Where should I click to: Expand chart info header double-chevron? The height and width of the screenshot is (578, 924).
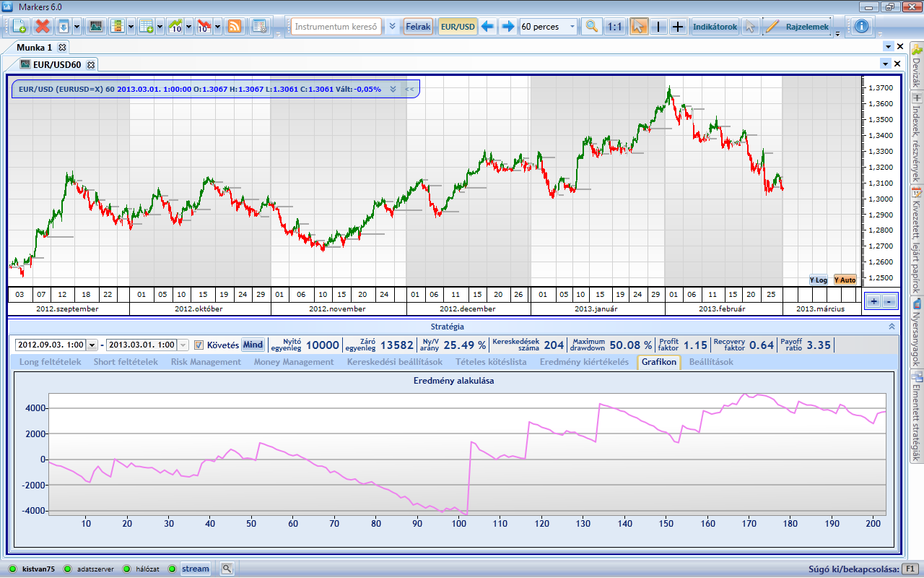pos(393,89)
